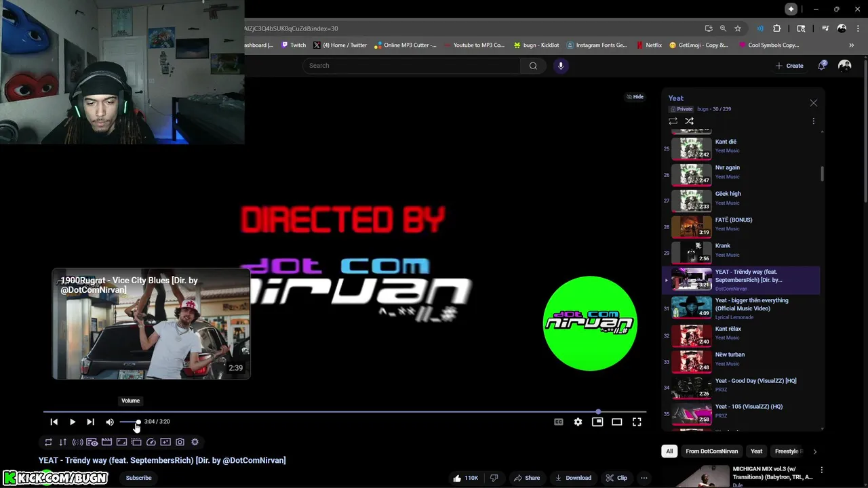Play Nëw turban from playlist
The width and height of the screenshot is (868, 488).
coord(741,361)
